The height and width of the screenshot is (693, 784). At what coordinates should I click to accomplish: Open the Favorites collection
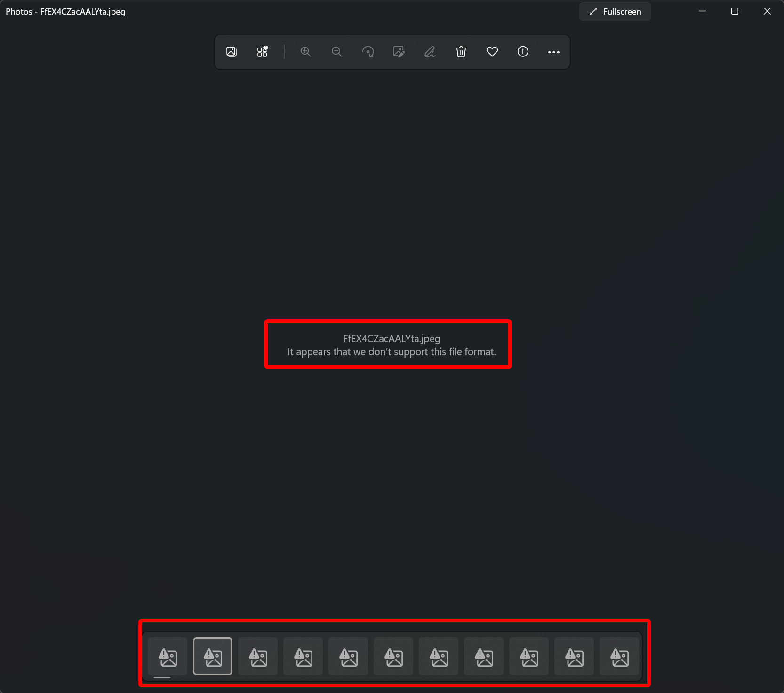click(262, 52)
